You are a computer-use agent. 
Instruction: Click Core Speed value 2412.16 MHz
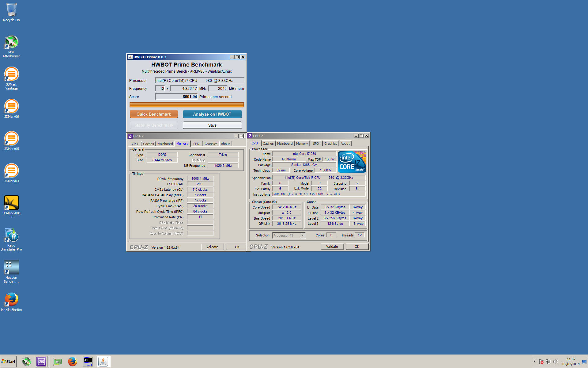pyautogui.click(x=287, y=207)
